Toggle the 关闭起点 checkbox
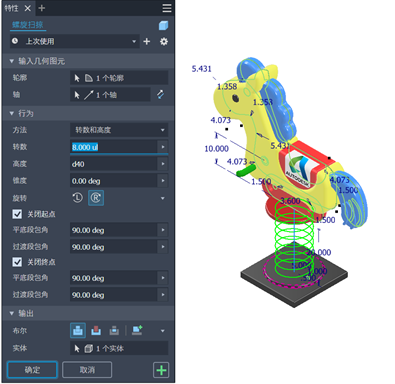Image resolution: width=395 pixels, height=384 pixels. [17, 214]
